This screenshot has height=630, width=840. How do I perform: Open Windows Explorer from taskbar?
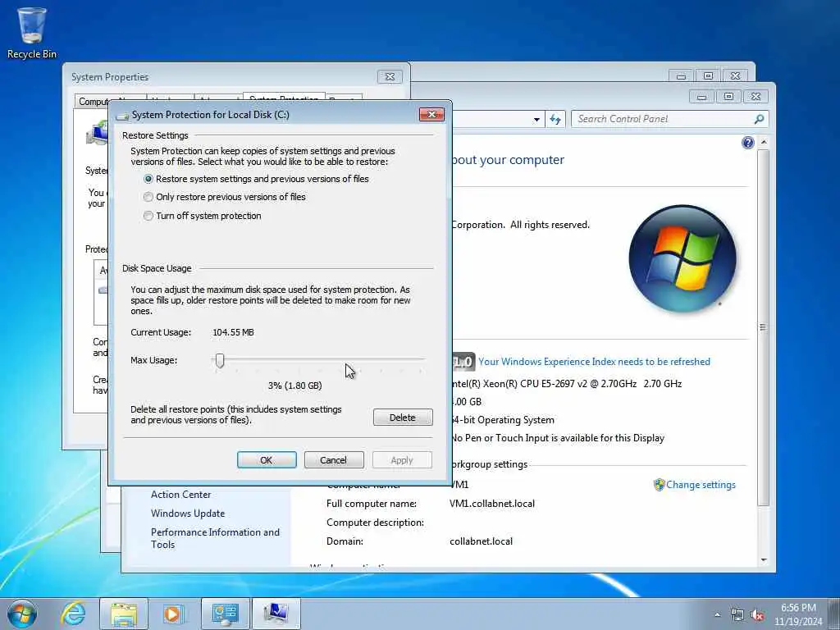point(124,614)
